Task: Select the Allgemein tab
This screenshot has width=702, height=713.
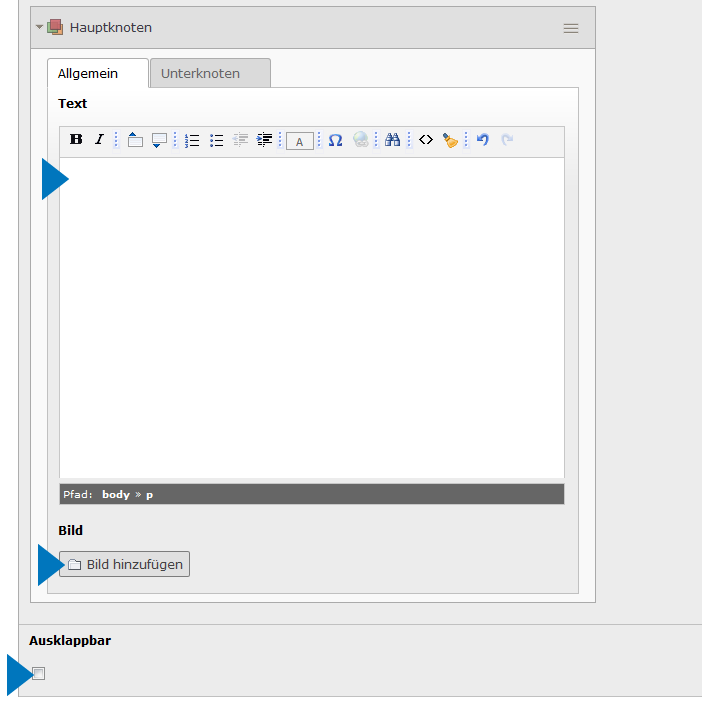Action: coord(88,73)
